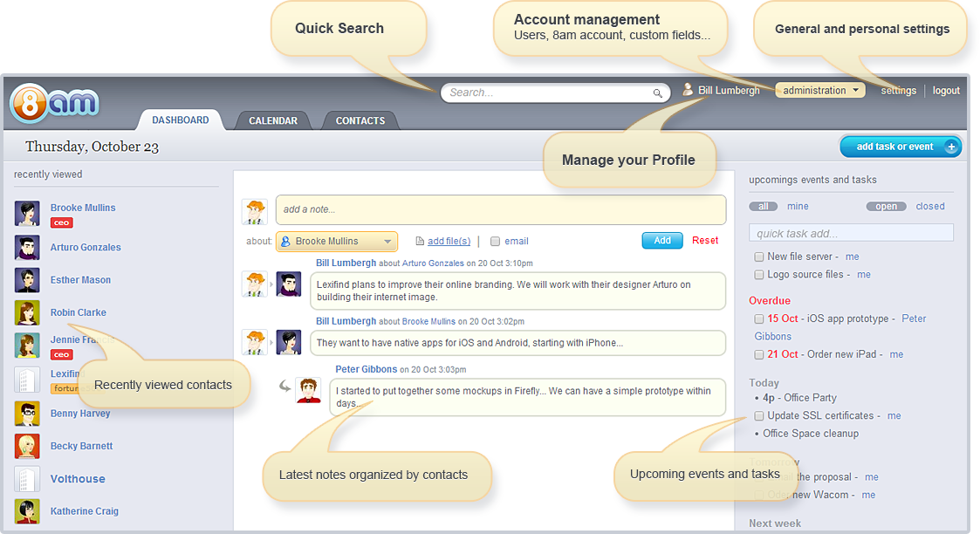
Task: Enable the email checkbox in the note form
Action: pyautogui.click(x=495, y=242)
